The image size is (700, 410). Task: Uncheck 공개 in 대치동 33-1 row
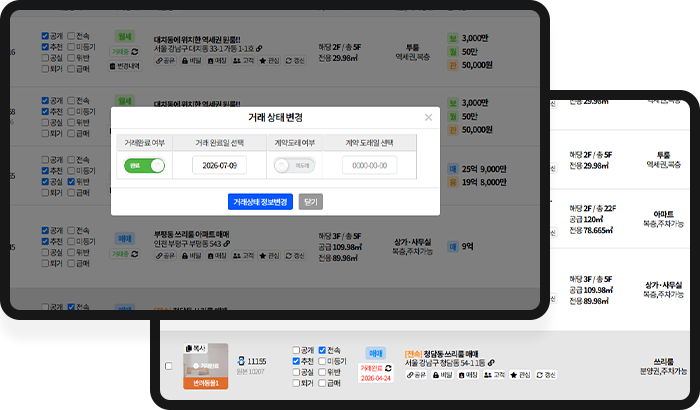click(45, 36)
